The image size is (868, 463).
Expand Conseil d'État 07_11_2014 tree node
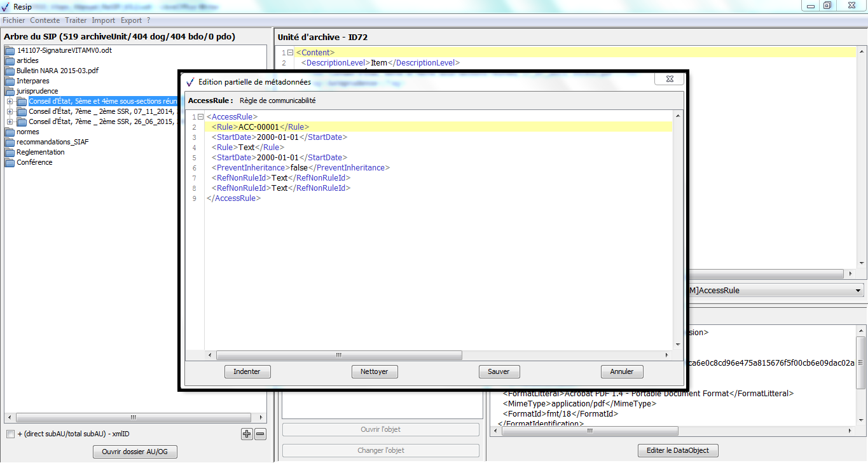(x=10, y=112)
